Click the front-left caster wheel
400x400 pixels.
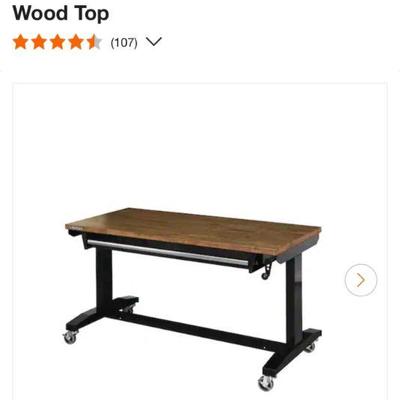tap(70, 337)
